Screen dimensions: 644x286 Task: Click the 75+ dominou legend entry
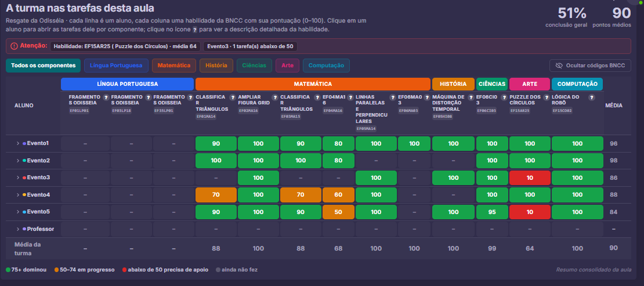[x=26, y=270]
